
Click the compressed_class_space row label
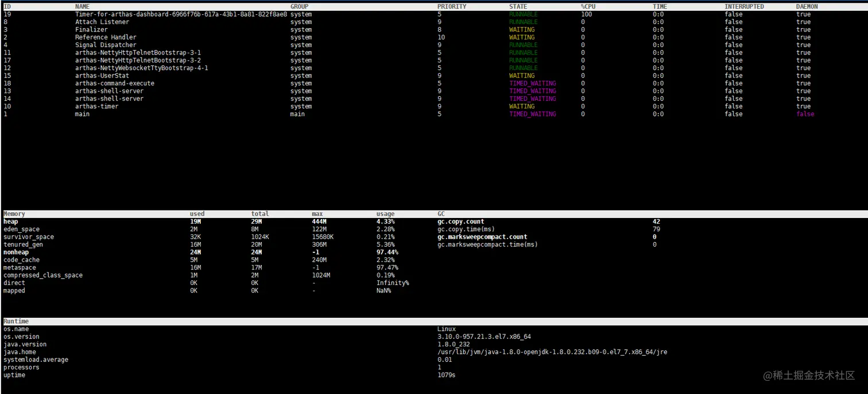43,275
